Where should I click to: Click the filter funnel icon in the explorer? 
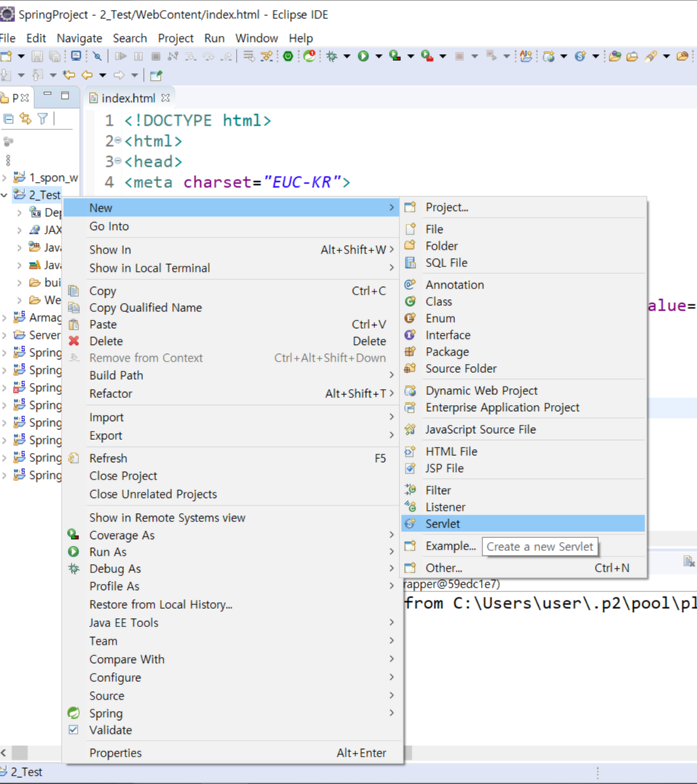click(43, 119)
